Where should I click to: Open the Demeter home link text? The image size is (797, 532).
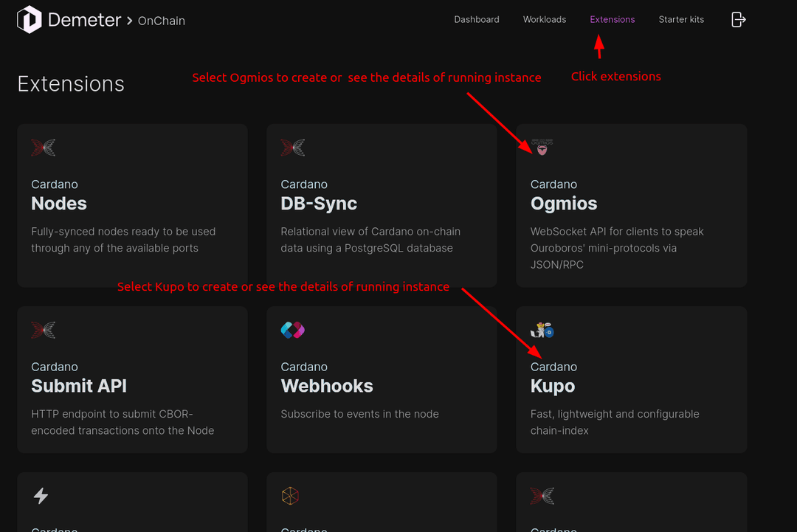coord(84,21)
